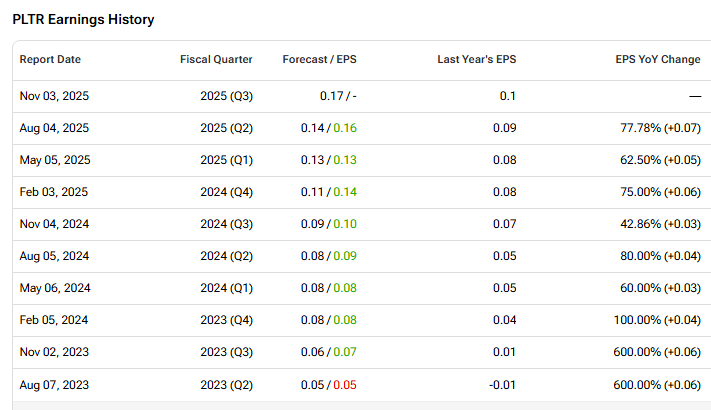Viewport: 711px width, 410px height.
Task: Select the Last Year's EPS column header
Action: (479, 60)
